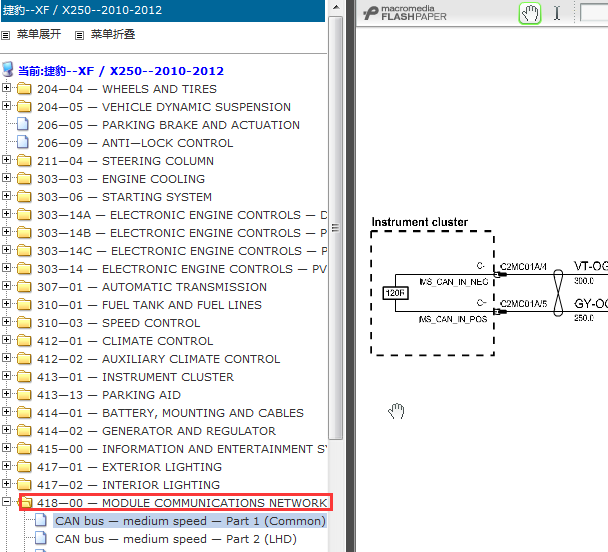
Task: Click the VT-OG wire color label
Action: point(591,266)
